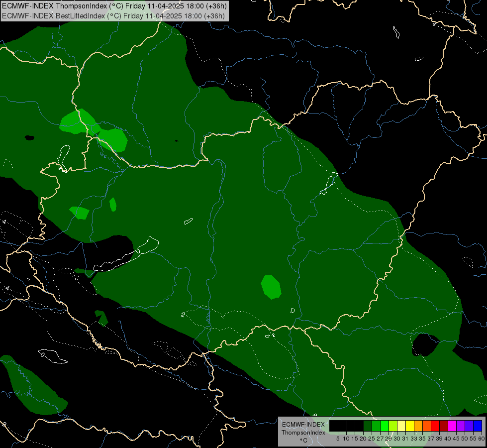Click the legend's ECMWF-INDEX label

tap(303, 425)
